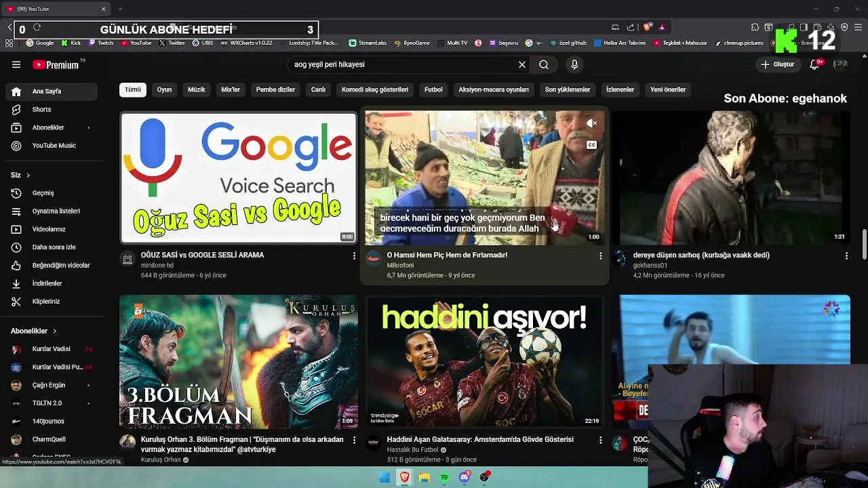Open Discord from the taskbar
868x488 pixels.
pos(465,477)
